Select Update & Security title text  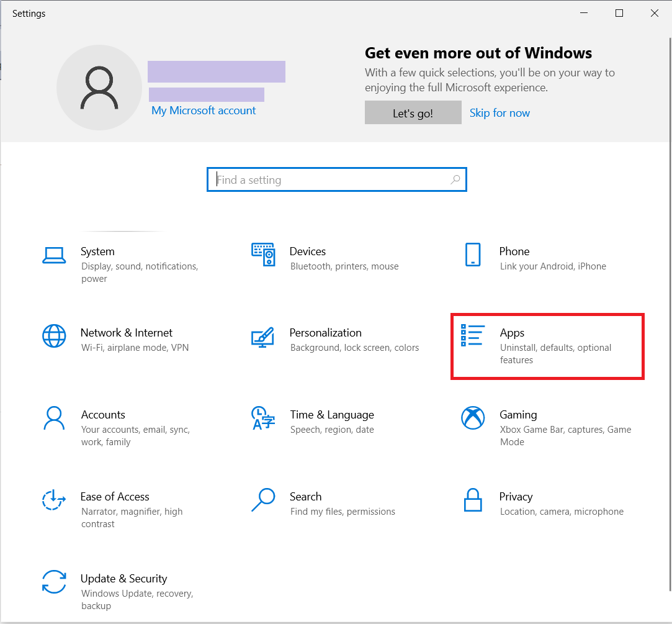point(124,579)
